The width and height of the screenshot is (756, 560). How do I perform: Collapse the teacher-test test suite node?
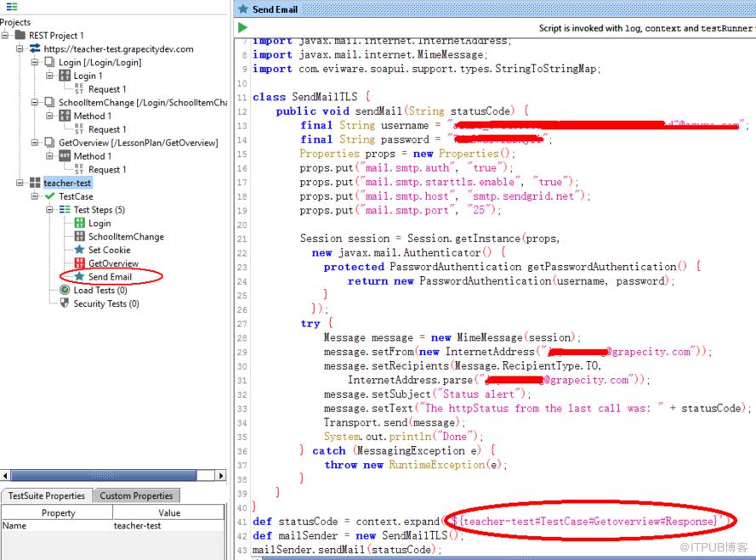click(x=20, y=183)
